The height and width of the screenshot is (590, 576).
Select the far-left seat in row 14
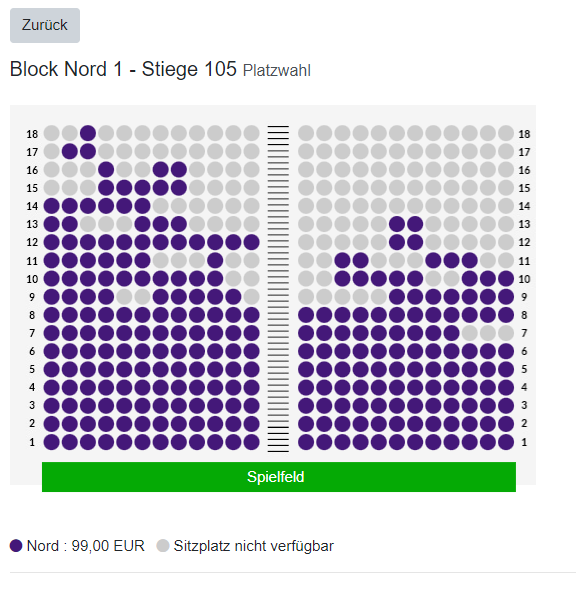pyautogui.click(x=52, y=206)
